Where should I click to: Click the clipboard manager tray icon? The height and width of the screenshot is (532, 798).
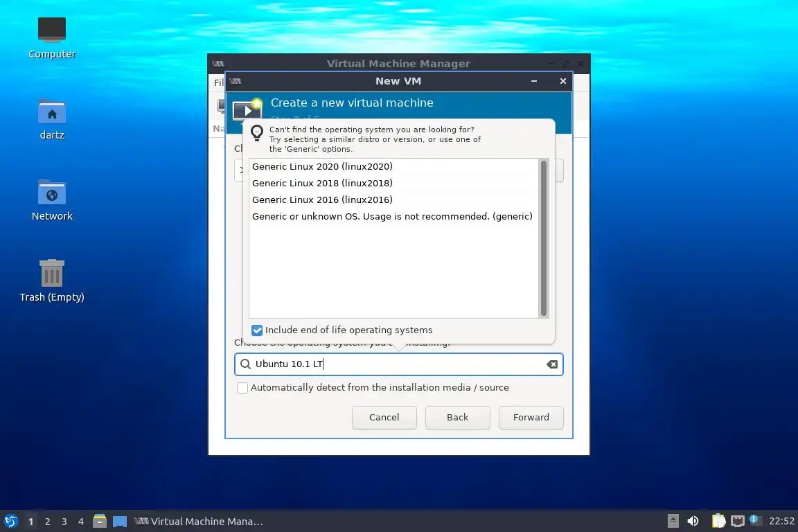(718, 521)
